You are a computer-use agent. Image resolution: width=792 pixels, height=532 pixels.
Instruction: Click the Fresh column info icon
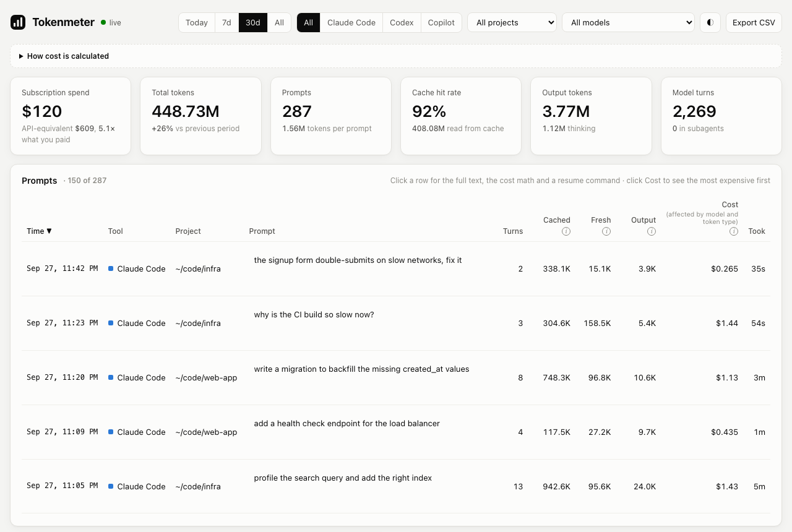(606, 231)
